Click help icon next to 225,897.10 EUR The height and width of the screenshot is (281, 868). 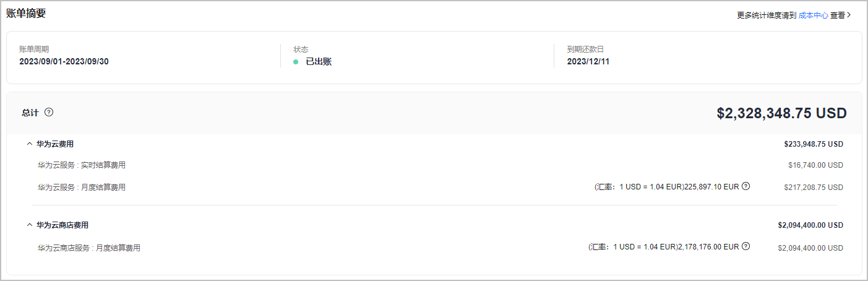[x=746, y=186]
